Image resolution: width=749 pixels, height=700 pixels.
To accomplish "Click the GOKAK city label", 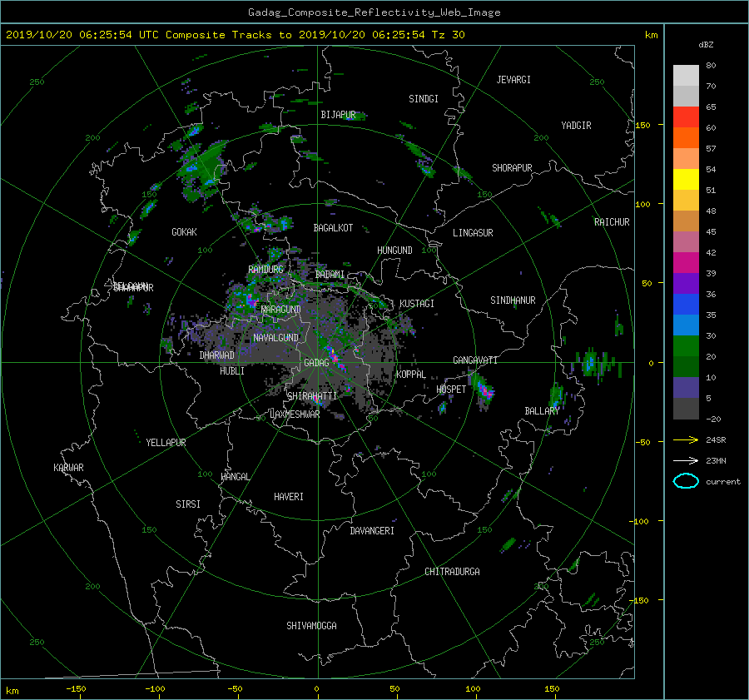I will click(x=185, y=231).
